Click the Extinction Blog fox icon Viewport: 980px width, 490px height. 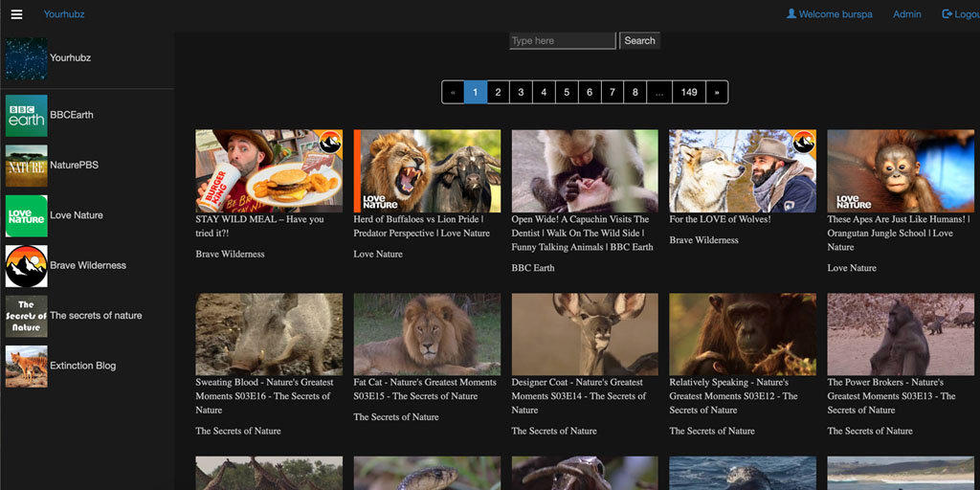click(27, 366)
